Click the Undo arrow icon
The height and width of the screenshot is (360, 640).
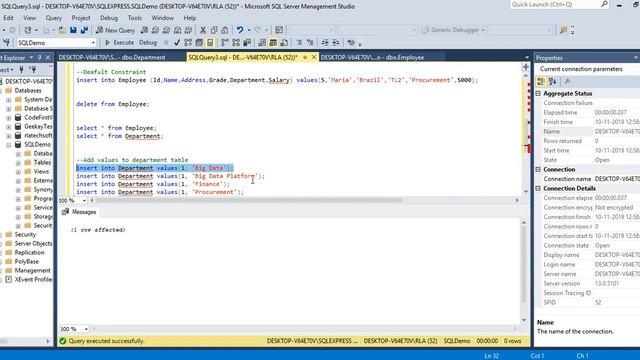pos(240,30)
